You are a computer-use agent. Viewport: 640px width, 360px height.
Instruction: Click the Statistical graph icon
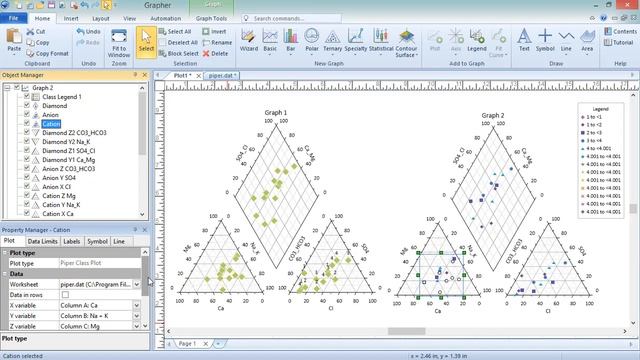point(380,36)
